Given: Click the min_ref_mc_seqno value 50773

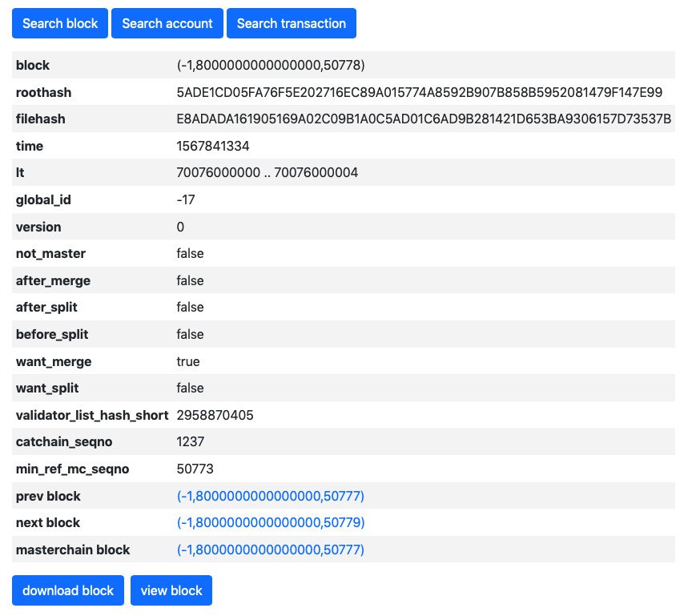Looking at the screenshot, I should 195,469.
